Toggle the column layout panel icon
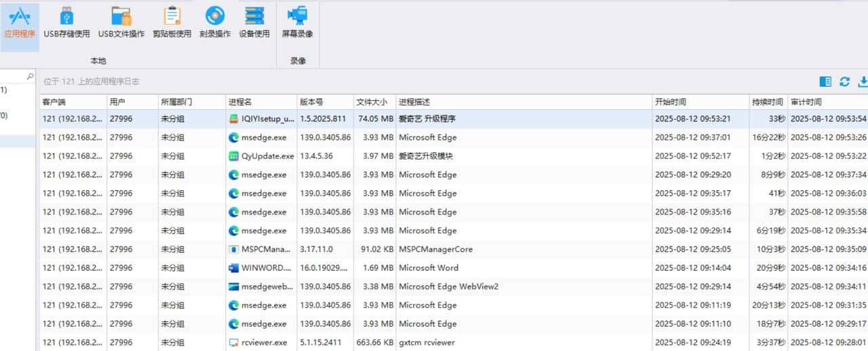Viewport: 868px width, 351px height. (825, 81)
